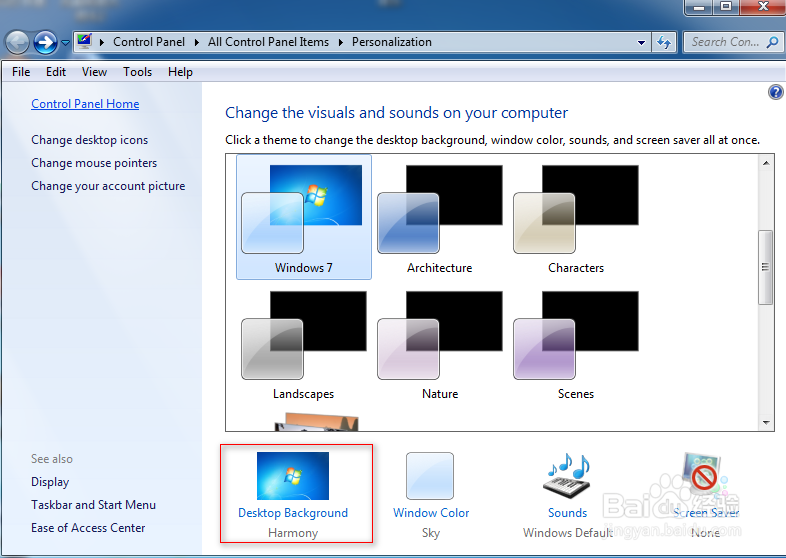Click All Control Panel Items breadcrumb
The width and height of the screenshot is (786, 558).
coord(268,42)
